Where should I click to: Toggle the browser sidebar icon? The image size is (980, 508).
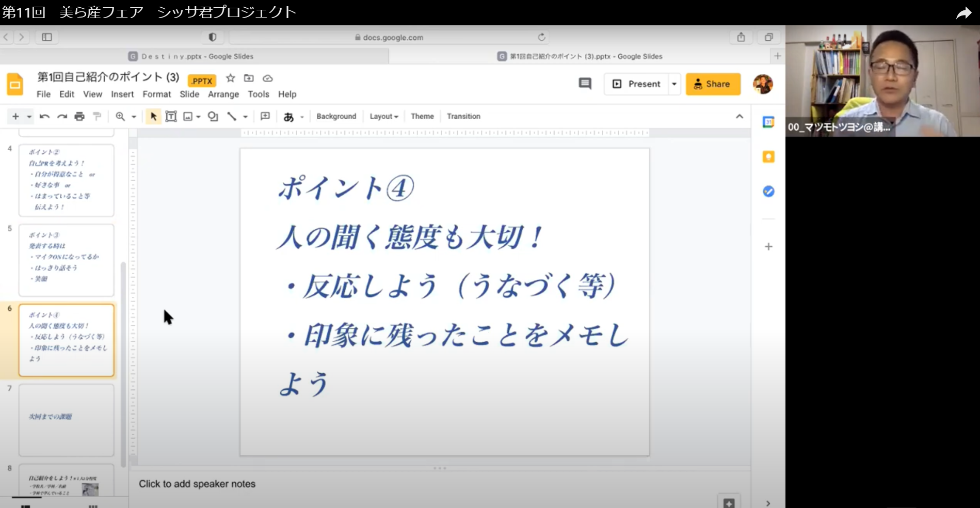pos(47,37)
